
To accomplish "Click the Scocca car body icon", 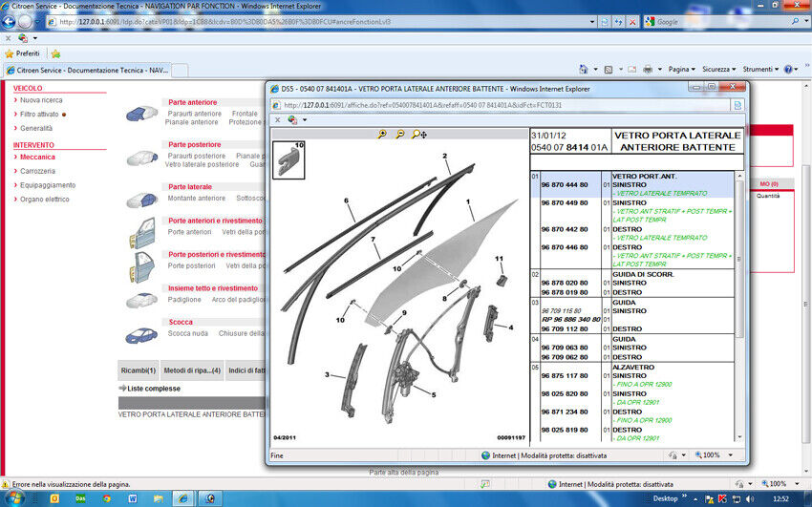I will (140, 335).
